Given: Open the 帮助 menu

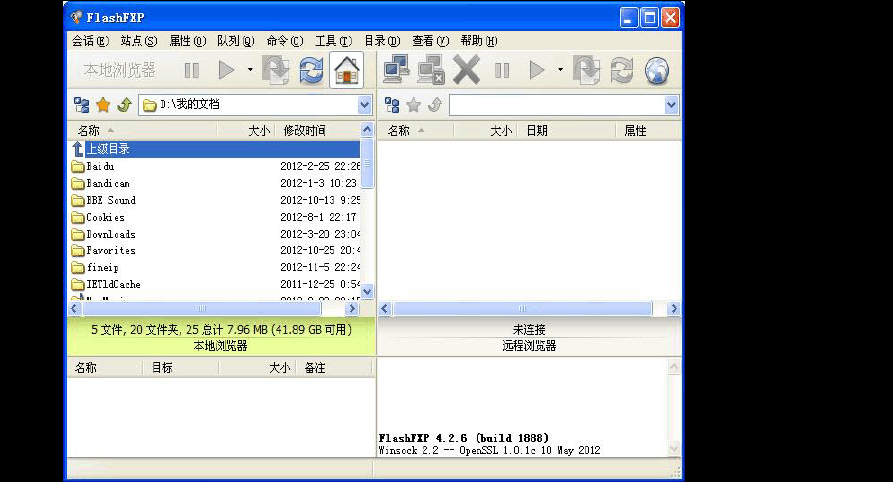Looking at the screenshot, I should click(479, 41).
